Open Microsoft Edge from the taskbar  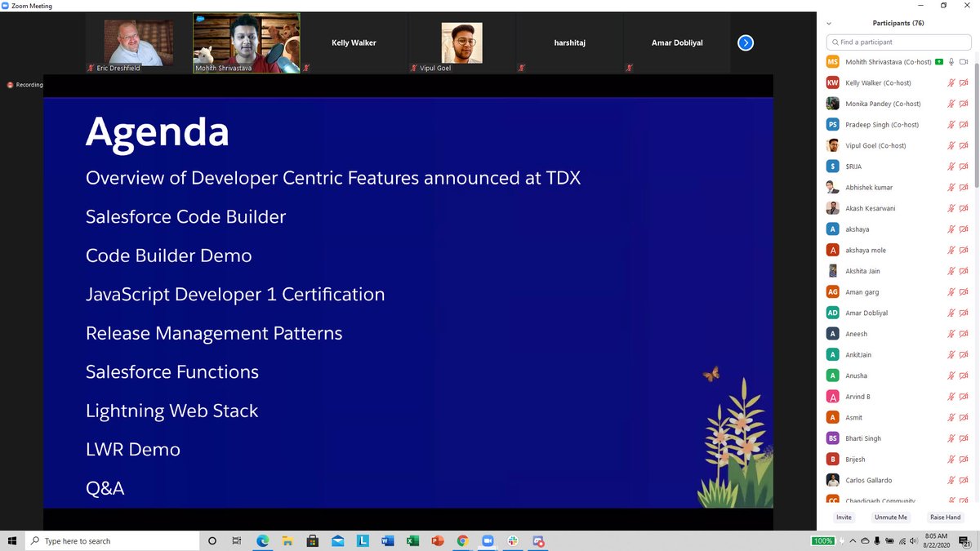(263, 540)
